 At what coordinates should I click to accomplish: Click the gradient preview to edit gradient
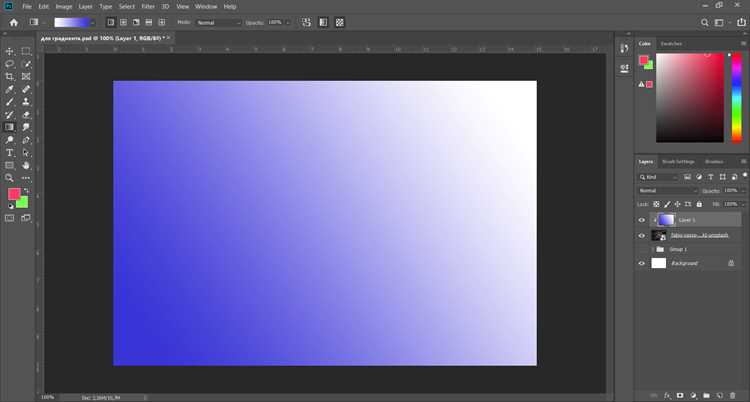(x=72, y=22)
